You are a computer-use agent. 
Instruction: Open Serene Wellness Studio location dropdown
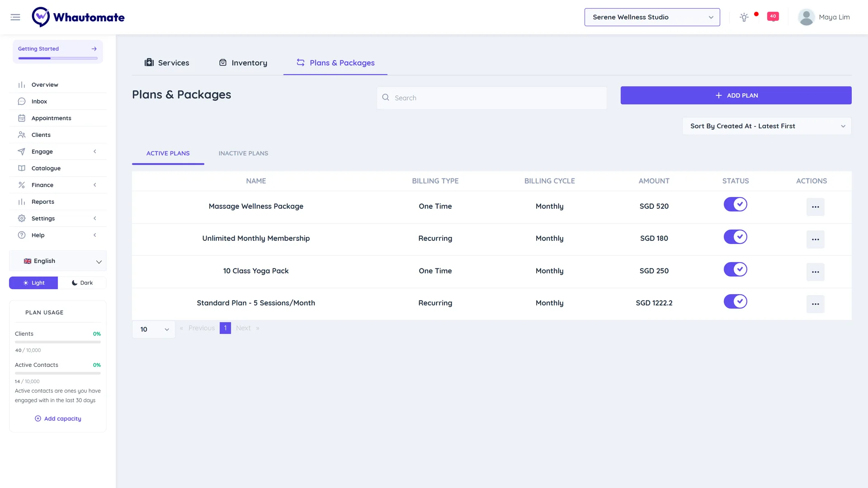(x=652, y=17)
